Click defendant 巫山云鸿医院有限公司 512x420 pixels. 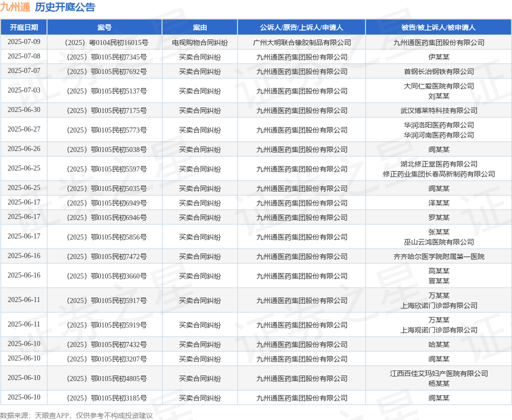[x=439, y=242]
